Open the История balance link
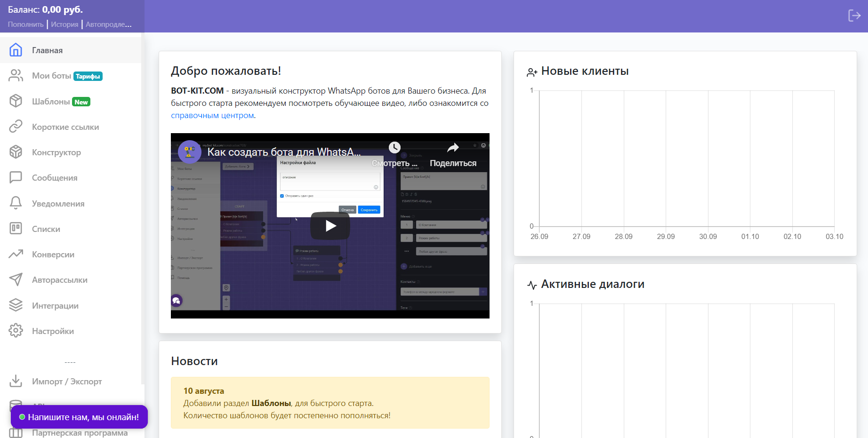Image resolution: width=868 pixels, height=438 pixels. coord(64,24)
